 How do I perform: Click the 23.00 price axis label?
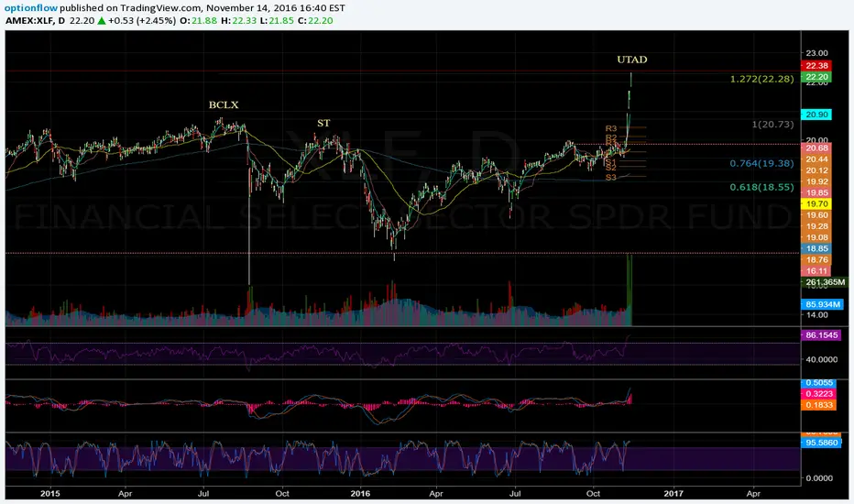coord(816,53)
